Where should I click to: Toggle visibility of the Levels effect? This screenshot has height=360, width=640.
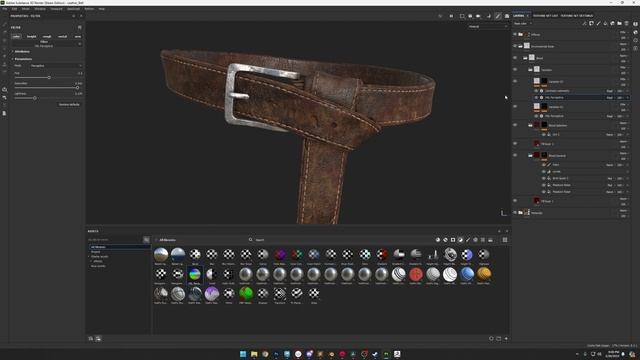pyautogui.click(x=544, y=171)
